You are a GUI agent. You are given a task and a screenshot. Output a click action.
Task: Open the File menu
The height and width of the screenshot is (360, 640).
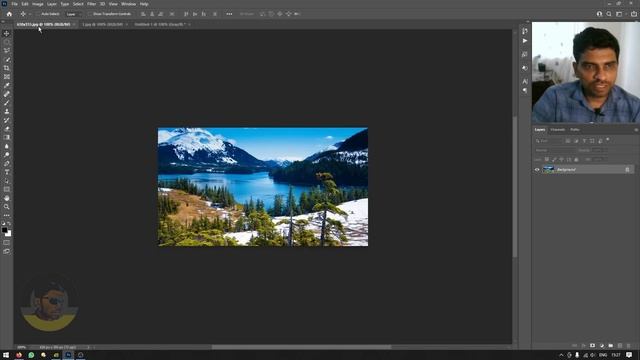pos(14,4)
